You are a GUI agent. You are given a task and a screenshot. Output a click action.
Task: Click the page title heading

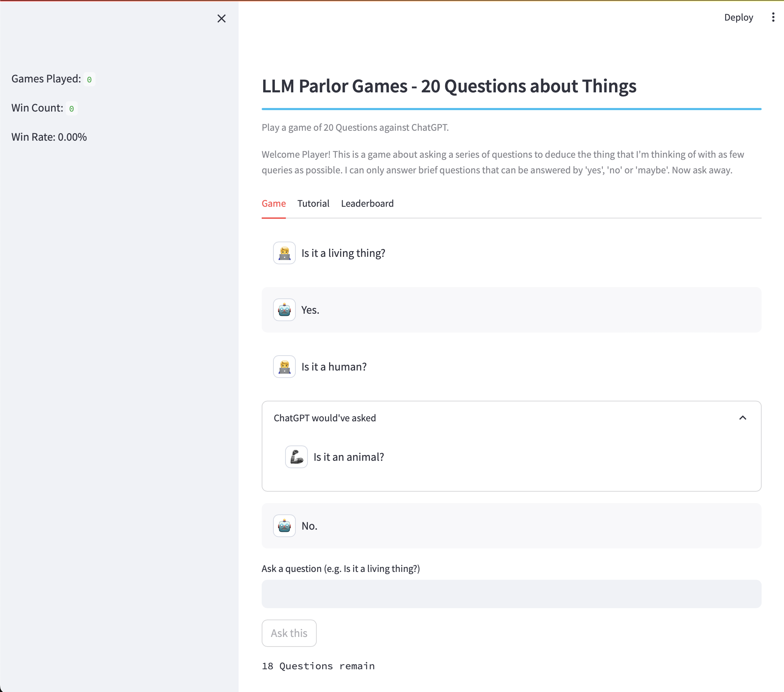tap(449, 86)
